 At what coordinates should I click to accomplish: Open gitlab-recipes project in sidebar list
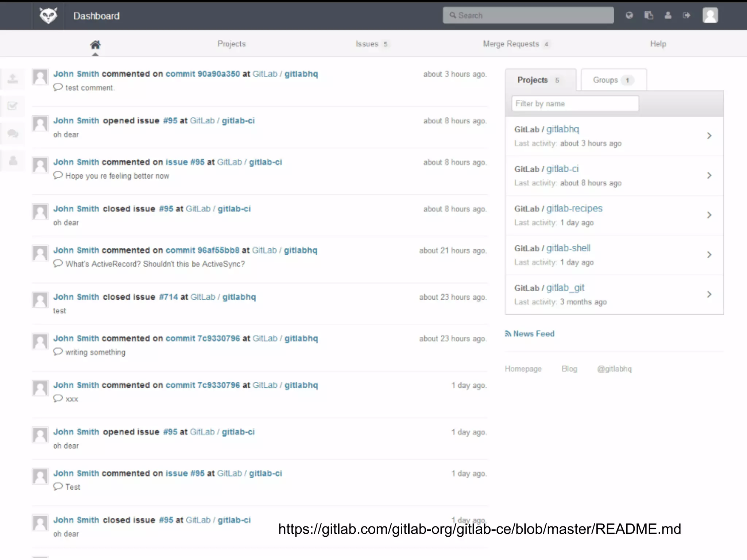(x=574, y=208)
